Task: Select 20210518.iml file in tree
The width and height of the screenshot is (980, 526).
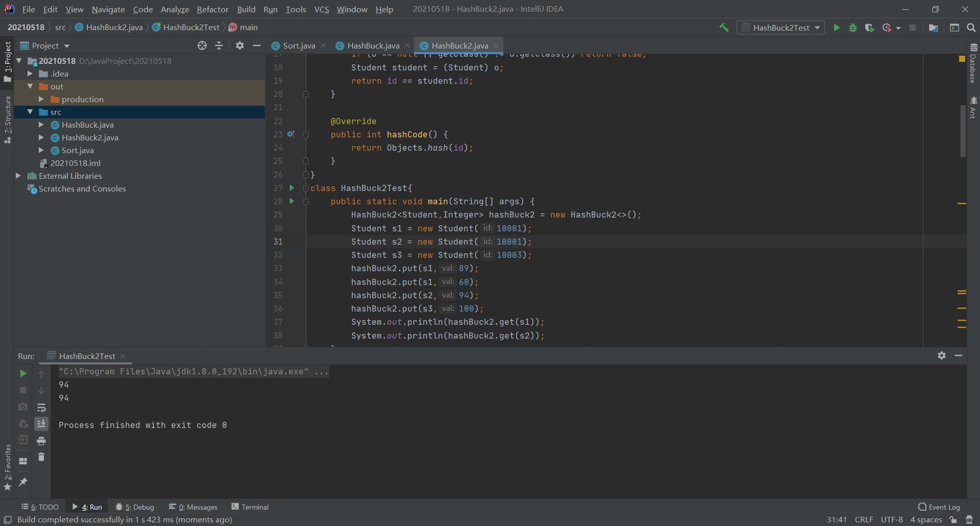Action: (75, 163)
